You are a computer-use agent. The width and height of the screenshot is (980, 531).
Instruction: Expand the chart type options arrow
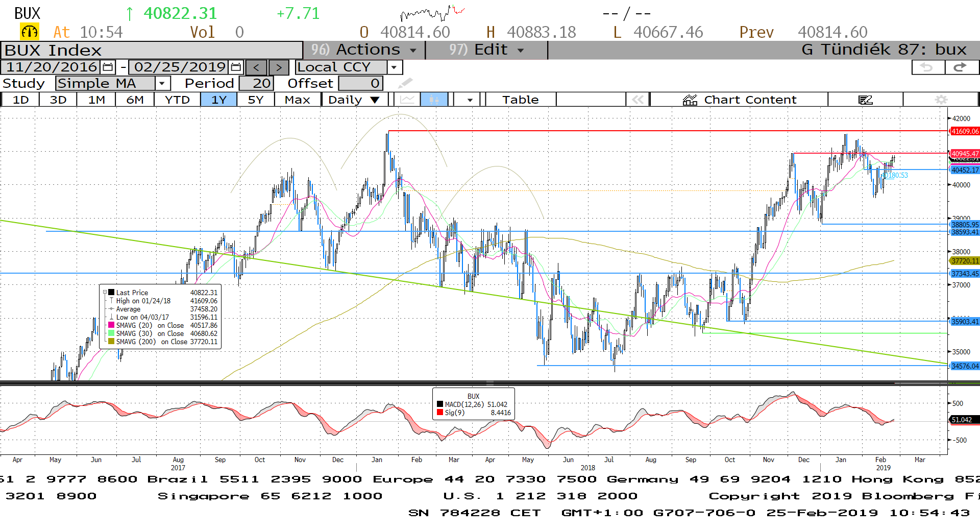tap(470, 100)
